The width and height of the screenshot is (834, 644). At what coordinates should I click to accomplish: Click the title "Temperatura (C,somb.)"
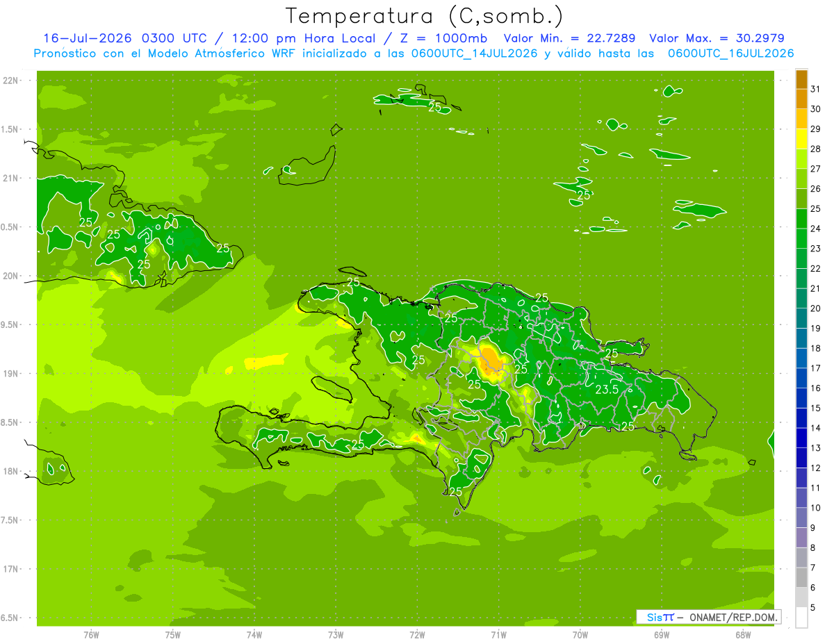[425, 17]
